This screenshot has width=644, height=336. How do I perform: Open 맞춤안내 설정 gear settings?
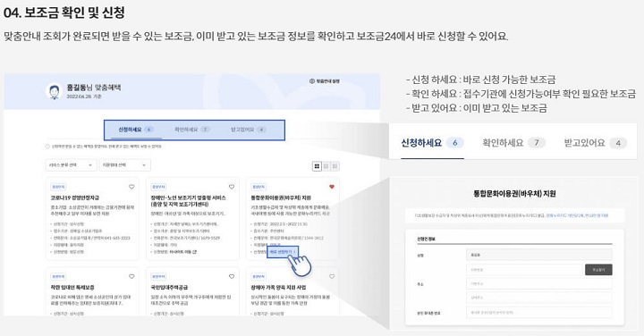tap(325, 81)
